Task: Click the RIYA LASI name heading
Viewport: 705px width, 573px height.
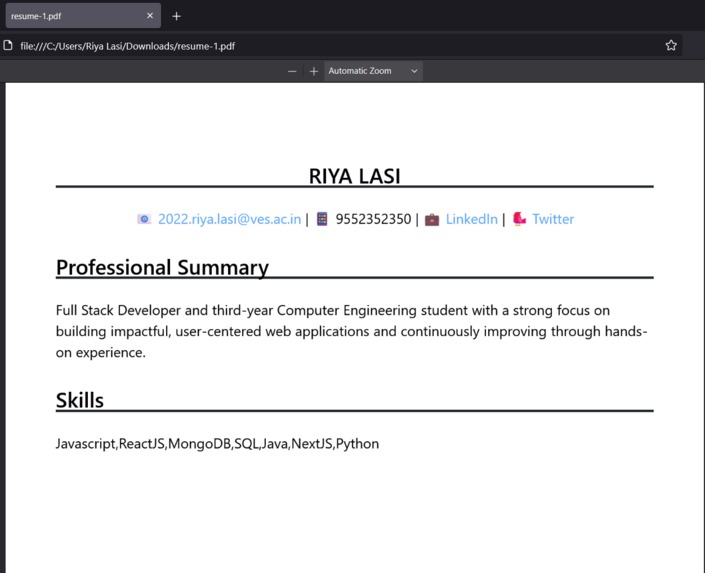Action: [354, 176]
